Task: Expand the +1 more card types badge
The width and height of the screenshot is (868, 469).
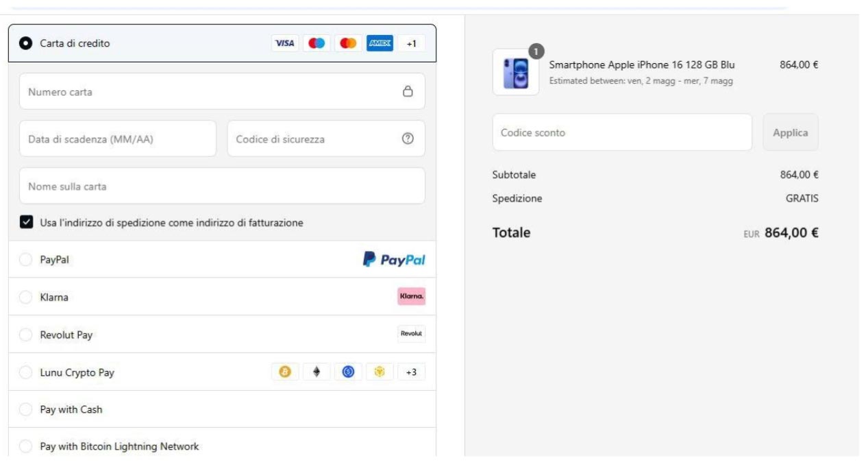Action: 411,43
